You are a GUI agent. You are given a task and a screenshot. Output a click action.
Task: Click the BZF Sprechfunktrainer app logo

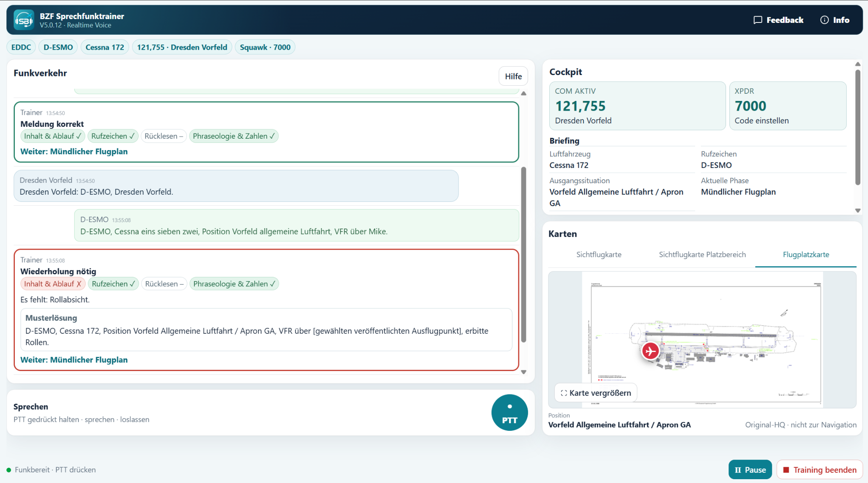(x=24, y=20)
